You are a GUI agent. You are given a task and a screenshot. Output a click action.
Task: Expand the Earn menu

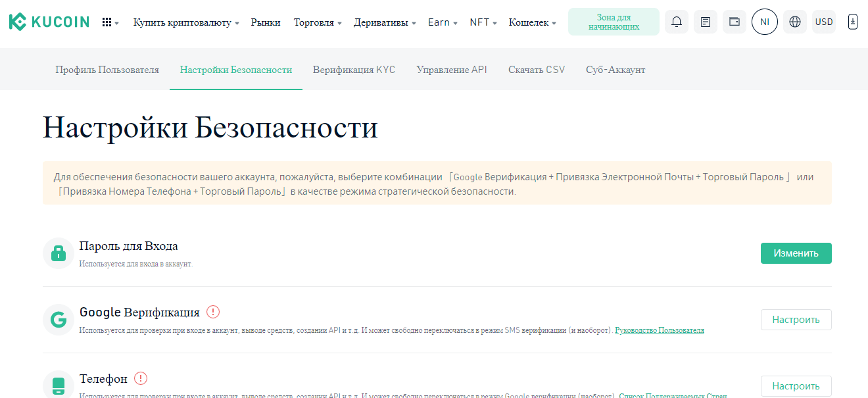443,22
